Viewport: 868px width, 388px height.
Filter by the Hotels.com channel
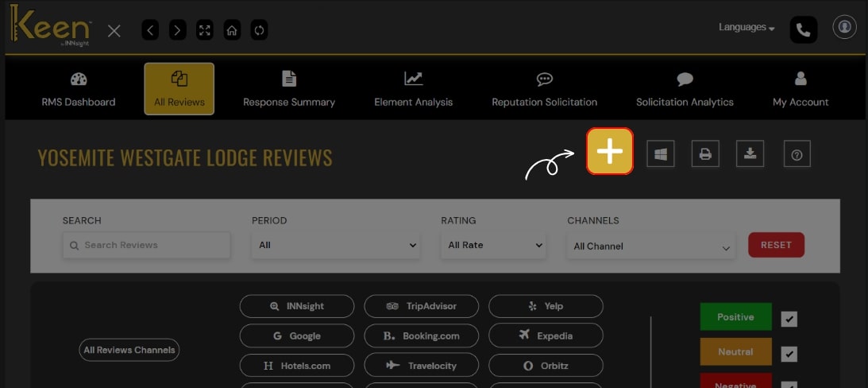point(297,366)
